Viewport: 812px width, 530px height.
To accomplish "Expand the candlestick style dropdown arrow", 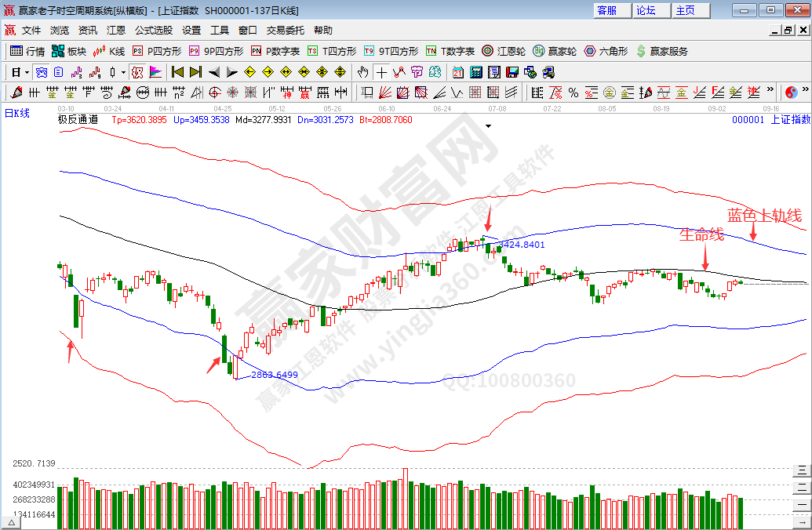I will 122,72.
